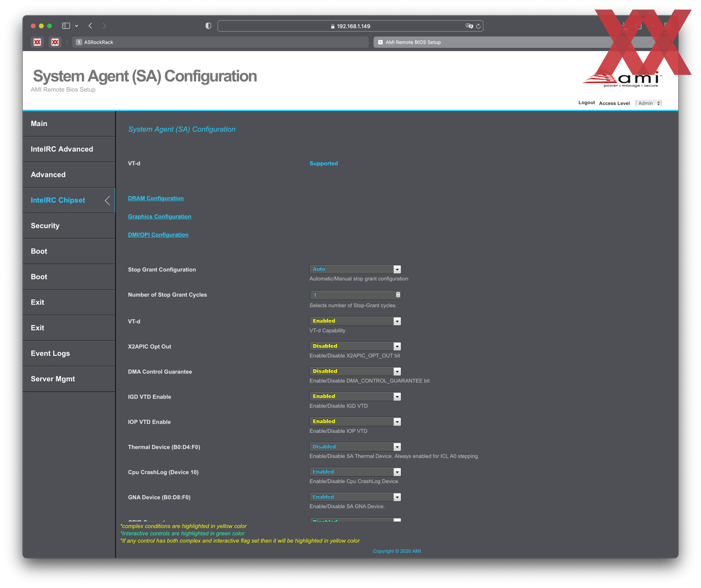Screen dimensions: 701x588
Task: Open the Event Logs menu section
Action: pos(69,354)
